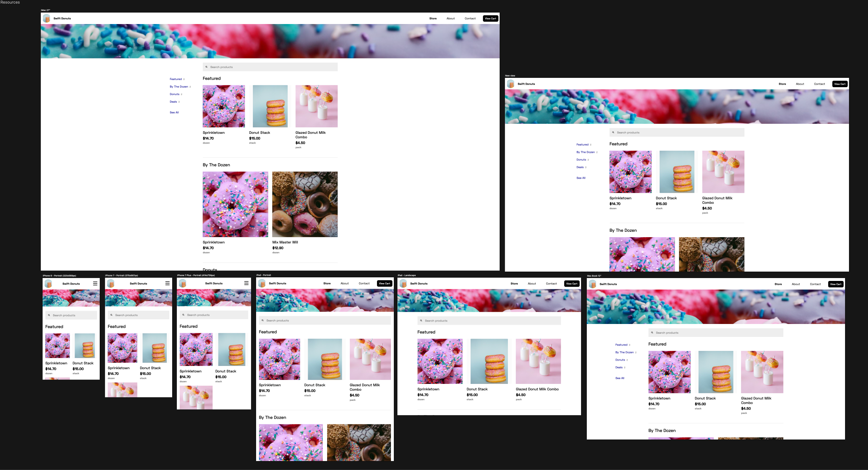Click the Donut Stack product image on the New view
Image resolution: width=868 pixels, height=470 pixels.
[676, 171]
